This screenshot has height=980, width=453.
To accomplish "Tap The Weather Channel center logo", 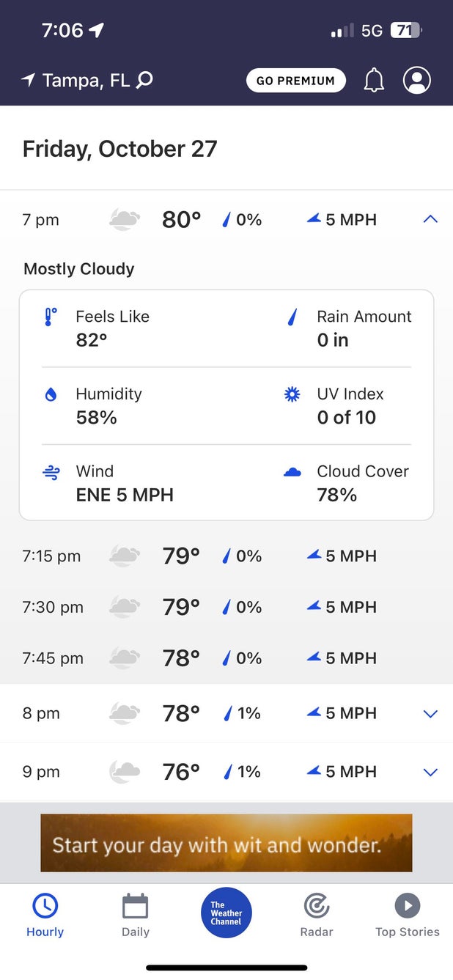I will [226, 913].
